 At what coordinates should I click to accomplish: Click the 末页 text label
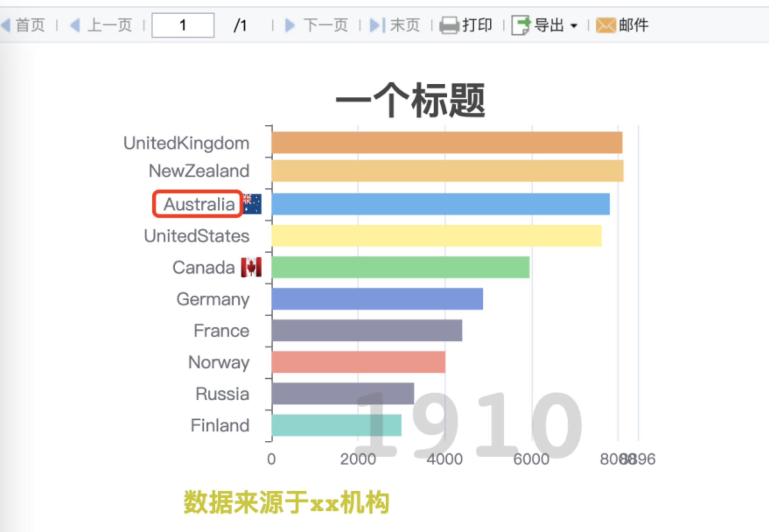[405, 25]
